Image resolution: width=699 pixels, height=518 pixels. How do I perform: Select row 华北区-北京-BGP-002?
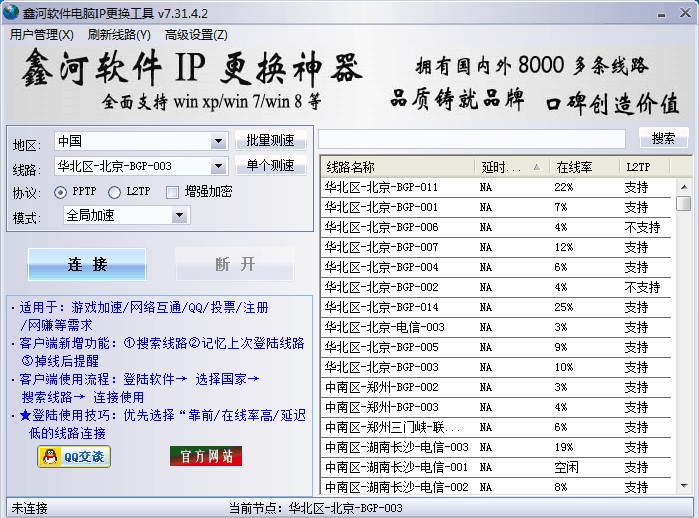[x=496, y=288]
